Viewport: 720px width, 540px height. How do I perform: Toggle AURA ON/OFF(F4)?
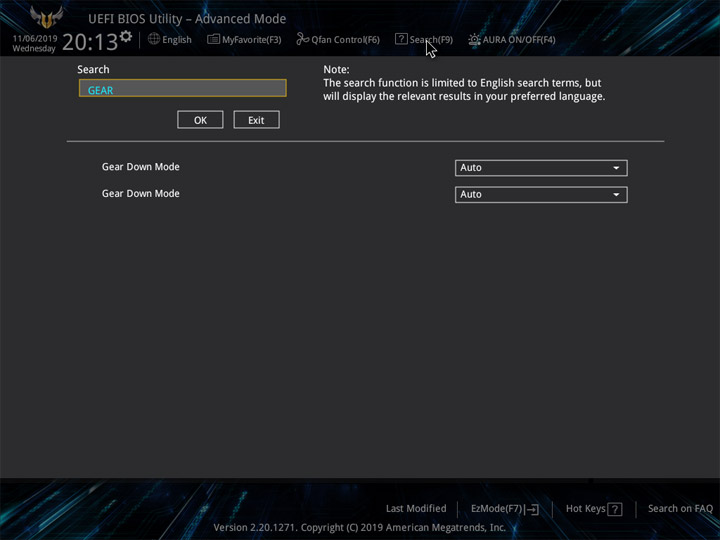tap(512, 39)
